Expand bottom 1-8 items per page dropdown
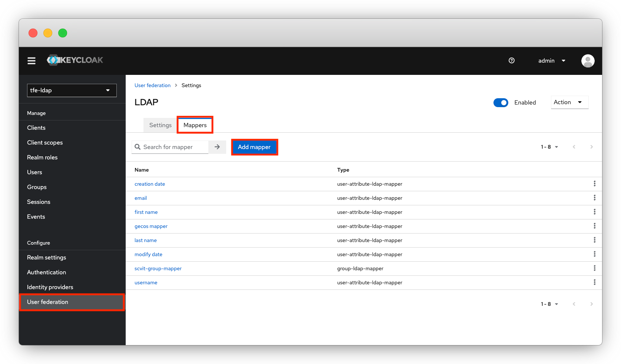This screenshot has height=364, width=621. [x=549, y=304]
